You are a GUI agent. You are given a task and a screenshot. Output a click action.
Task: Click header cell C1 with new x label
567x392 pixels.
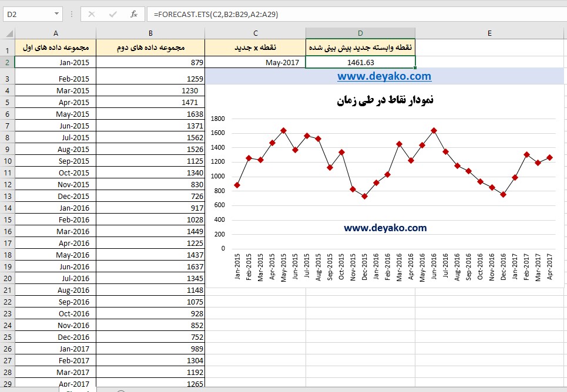pos(255,48)
